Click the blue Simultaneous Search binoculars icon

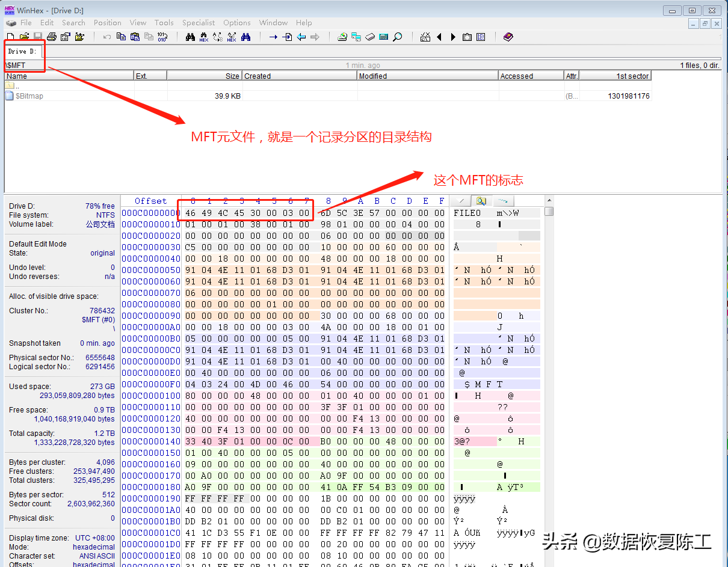point(245,37)
